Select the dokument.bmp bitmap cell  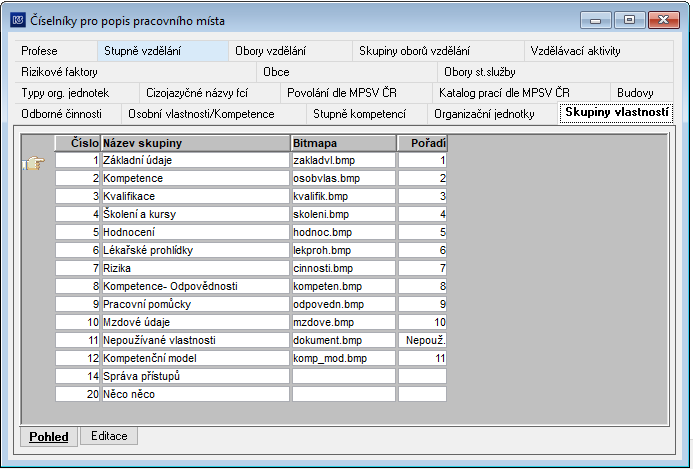point(344,340)
